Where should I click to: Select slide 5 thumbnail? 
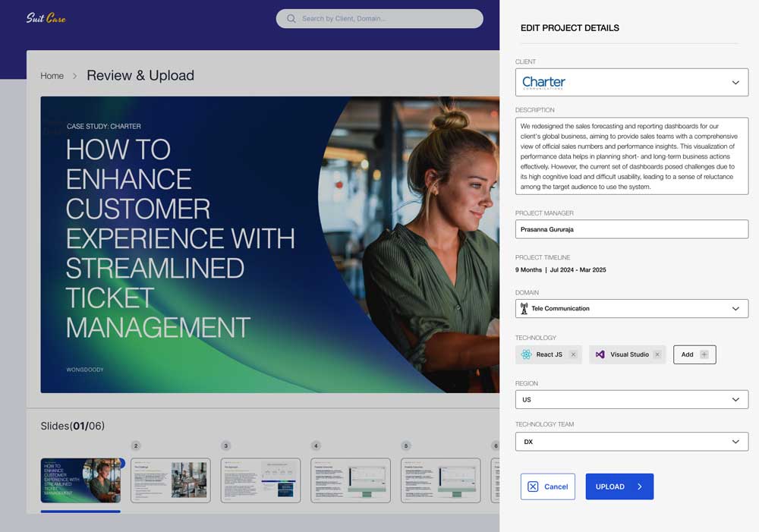point(440,480)
